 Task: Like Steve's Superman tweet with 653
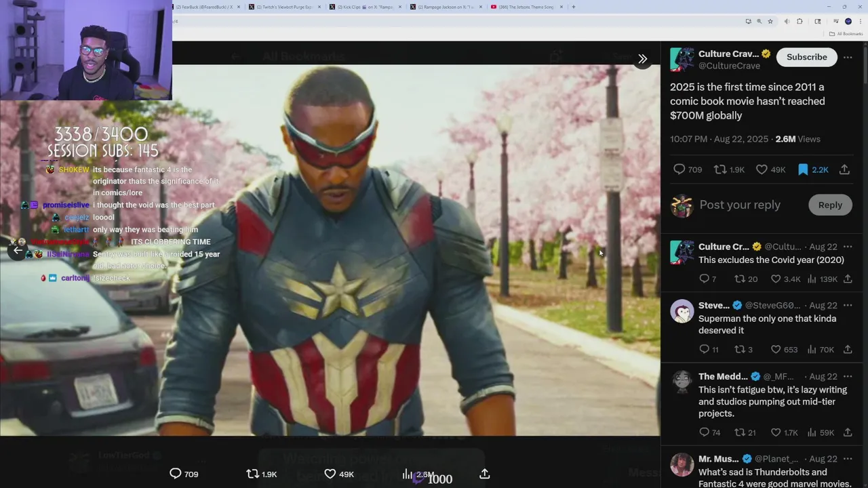pos(784,350)
